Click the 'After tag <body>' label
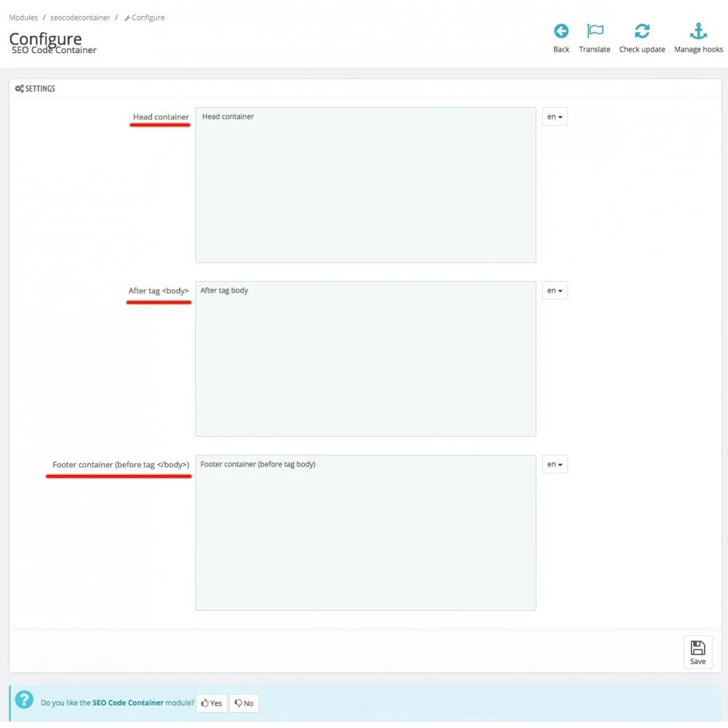The image size is (728, 728). [158, 290]
